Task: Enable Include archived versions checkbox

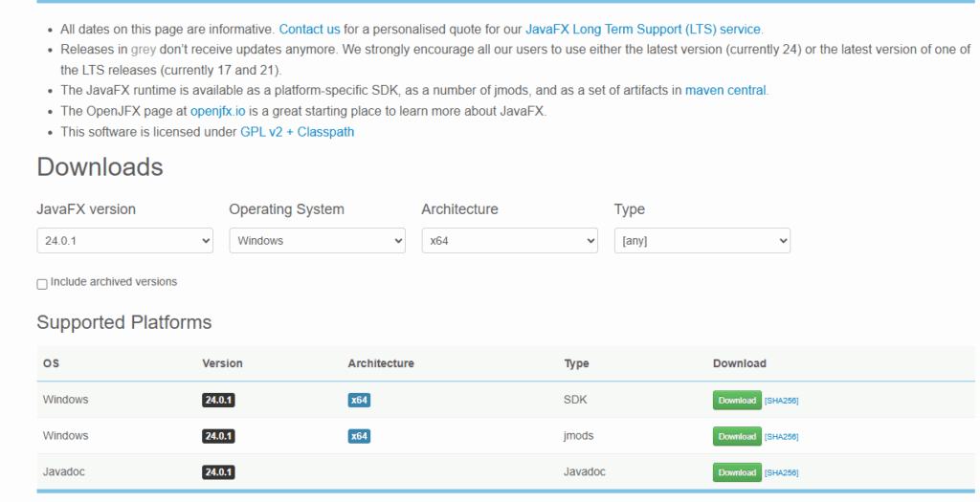Action: 42,284
